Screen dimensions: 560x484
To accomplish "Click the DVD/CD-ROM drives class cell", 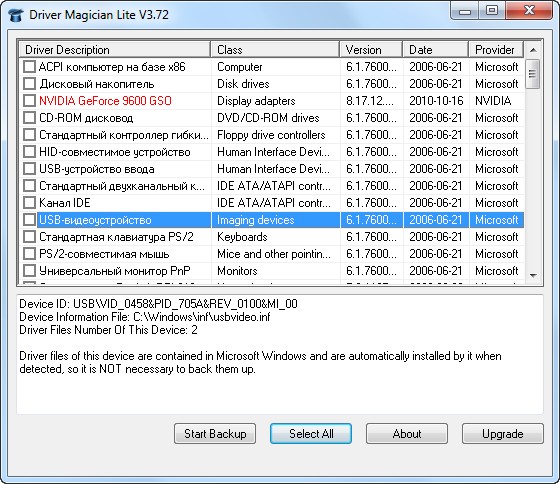I will pos(268,118).
